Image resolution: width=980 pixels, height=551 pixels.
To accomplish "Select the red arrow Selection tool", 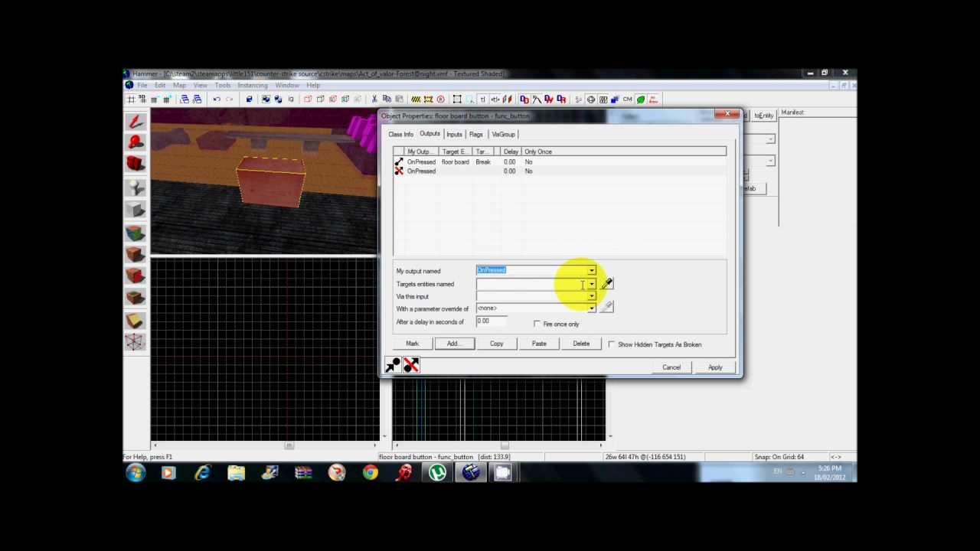I will click(136, 122).
